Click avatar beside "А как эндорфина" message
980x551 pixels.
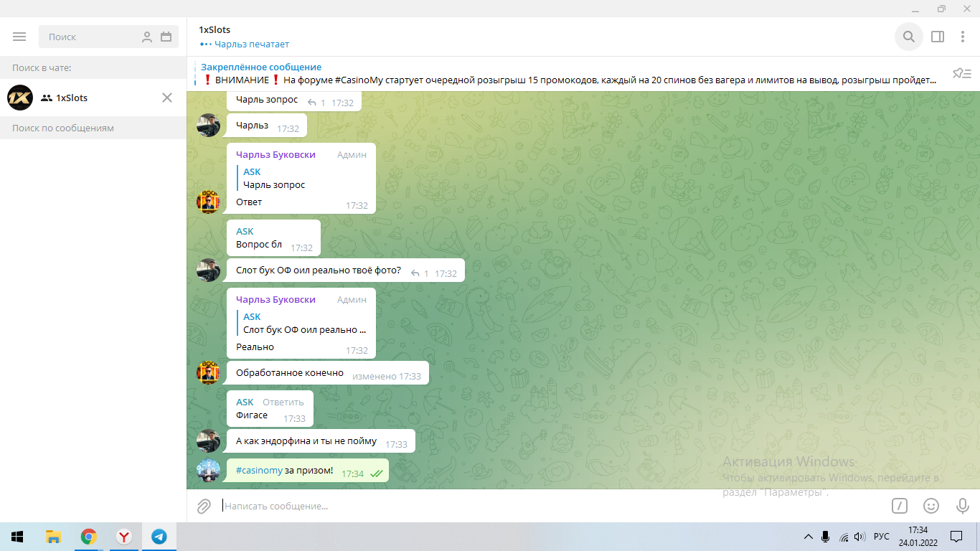[208, 441]
